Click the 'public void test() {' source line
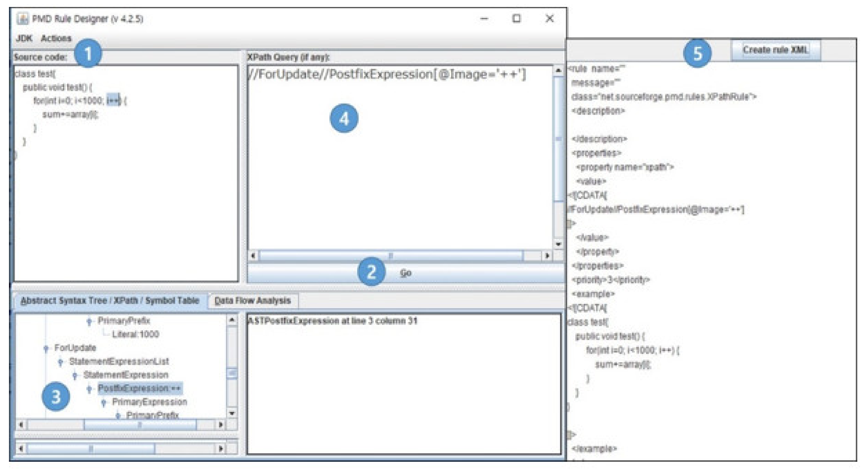The image size is (868, 469). coord(57,87)
